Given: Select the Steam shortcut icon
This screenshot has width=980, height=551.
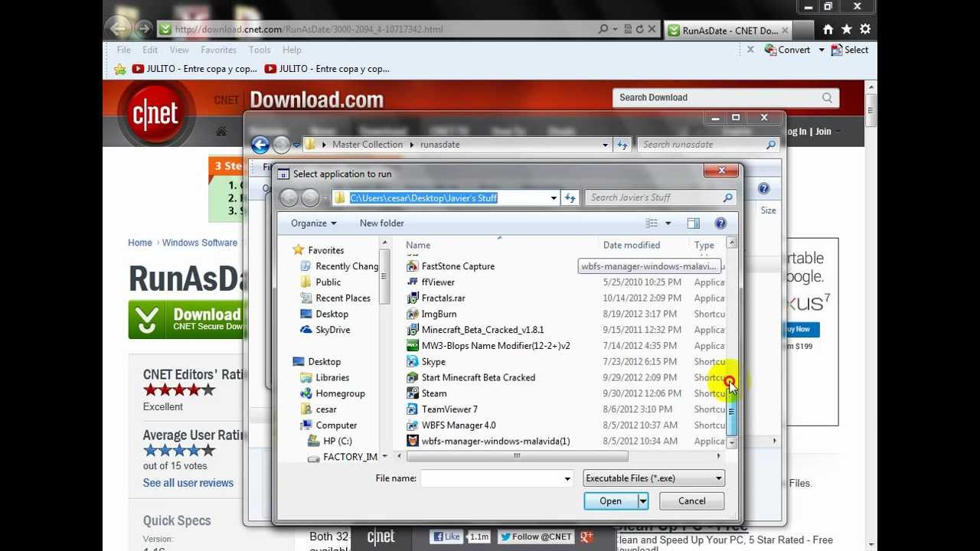Looking at the screenshot, I should 413,393.
